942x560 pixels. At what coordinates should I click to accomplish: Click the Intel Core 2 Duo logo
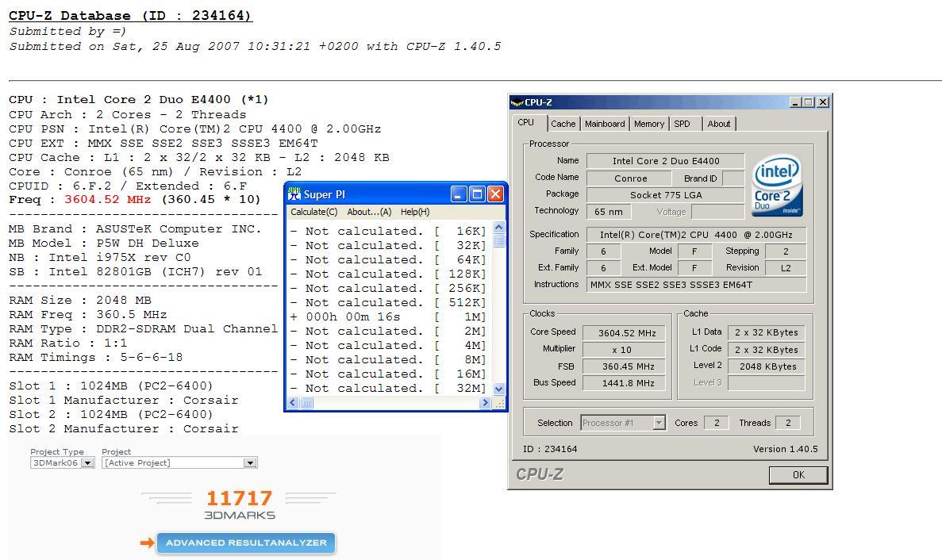point(777,185)
